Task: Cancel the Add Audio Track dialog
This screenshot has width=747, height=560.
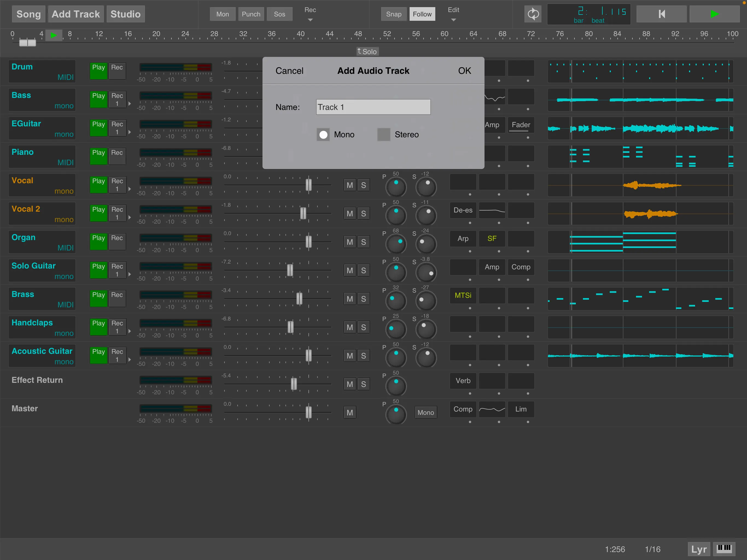Action: tap(289, 71)
